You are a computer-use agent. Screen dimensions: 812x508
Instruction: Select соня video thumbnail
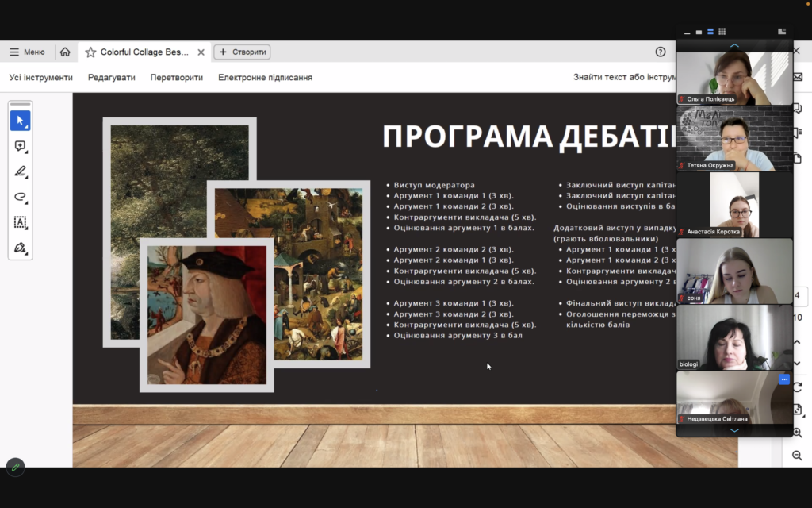coord(734,271)
